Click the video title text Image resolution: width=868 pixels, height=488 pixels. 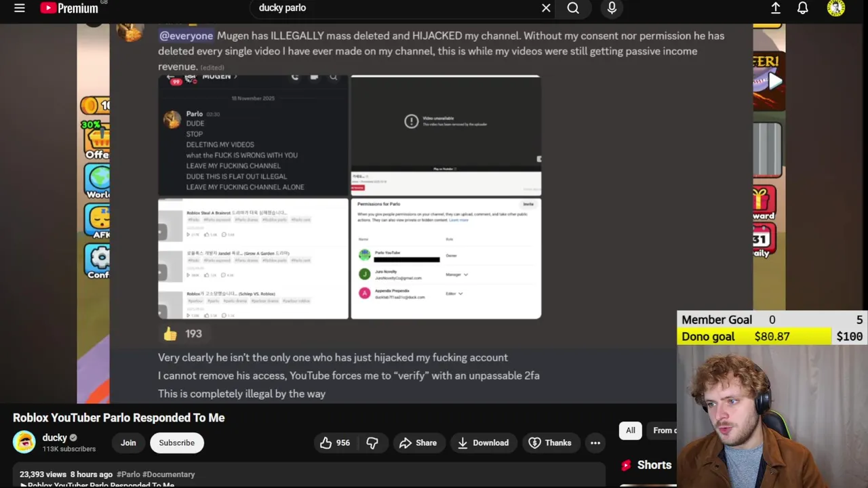point(119,418)
